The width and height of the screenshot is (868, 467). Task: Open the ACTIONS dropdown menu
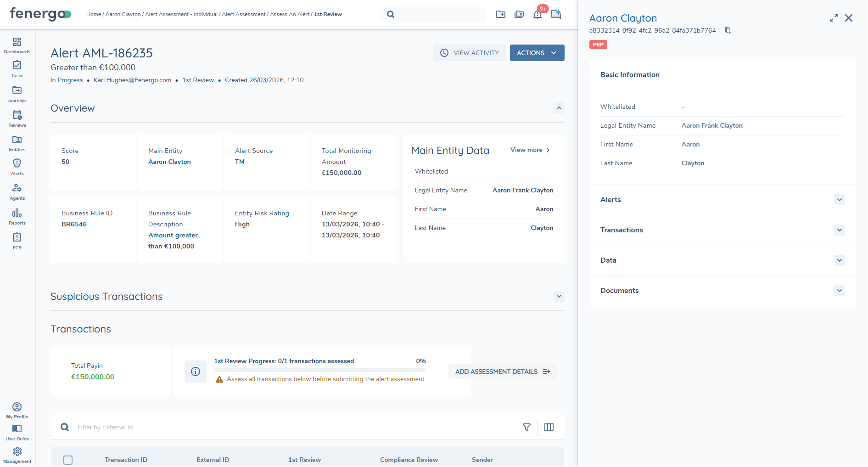[x=537, y=52]
